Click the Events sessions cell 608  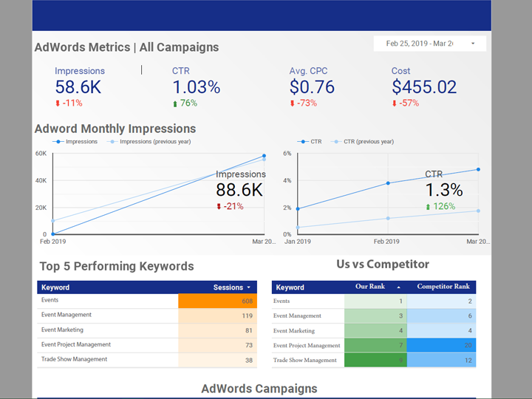217,301
